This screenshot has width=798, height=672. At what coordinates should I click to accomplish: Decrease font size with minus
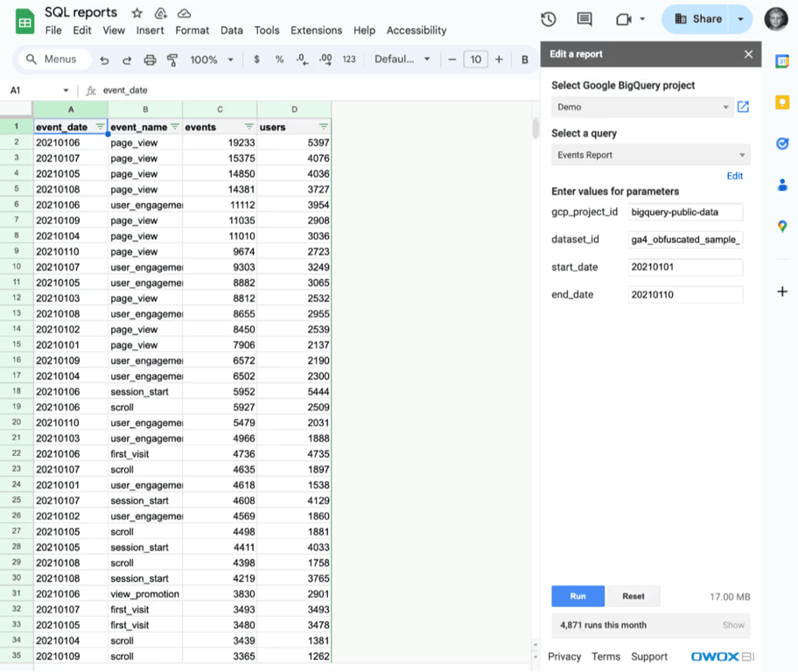point(451,59)
